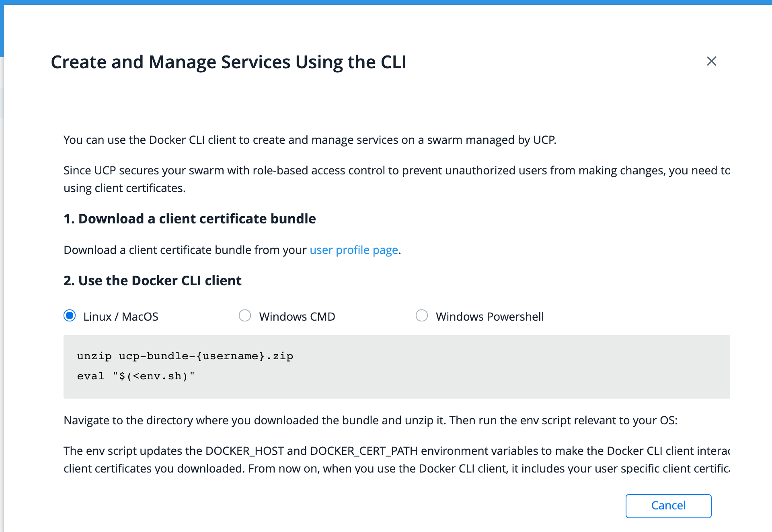The image size is (772, 532).
Task: Click the 'Linux / MacOS' option label
Action: 121,317
